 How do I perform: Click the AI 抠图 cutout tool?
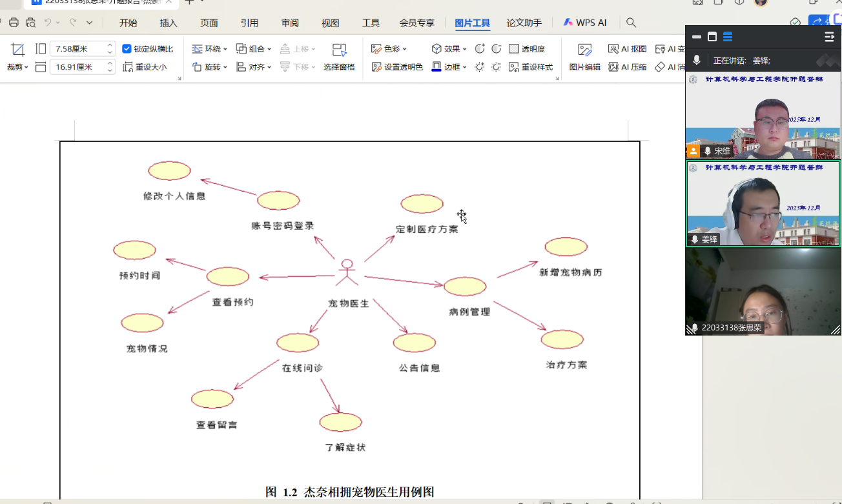click(628, 49)
